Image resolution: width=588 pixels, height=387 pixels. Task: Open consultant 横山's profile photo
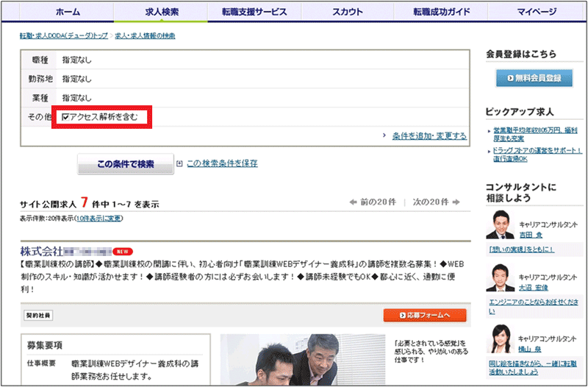coord(500,338)
